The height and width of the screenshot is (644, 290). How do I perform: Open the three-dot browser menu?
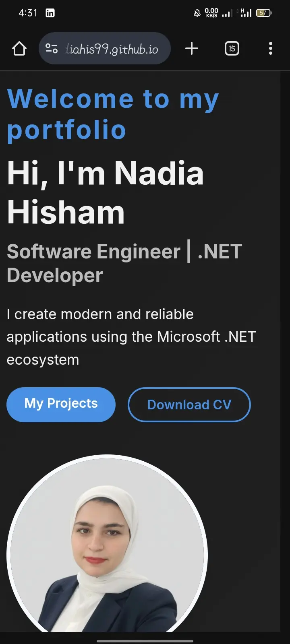[x=271, y=49]
